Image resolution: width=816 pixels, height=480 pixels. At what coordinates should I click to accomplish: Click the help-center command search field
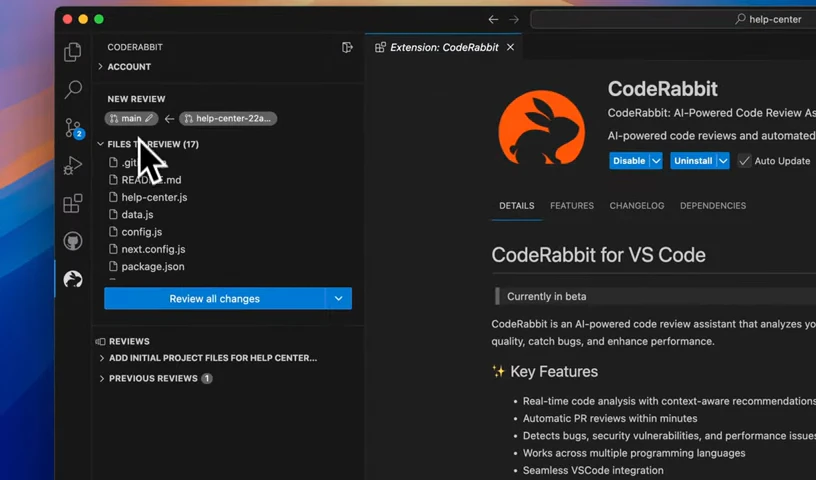pos(673,19)
